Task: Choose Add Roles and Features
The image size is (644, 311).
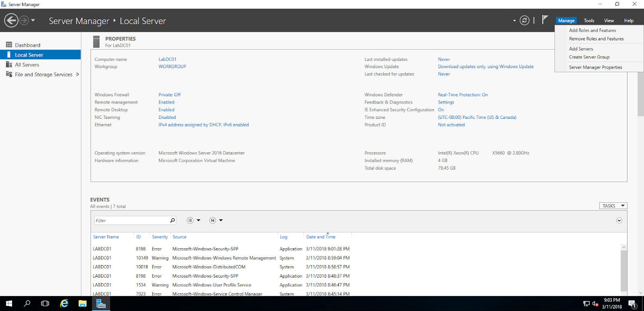Action: pyautogui.click(x=592, y=30)
